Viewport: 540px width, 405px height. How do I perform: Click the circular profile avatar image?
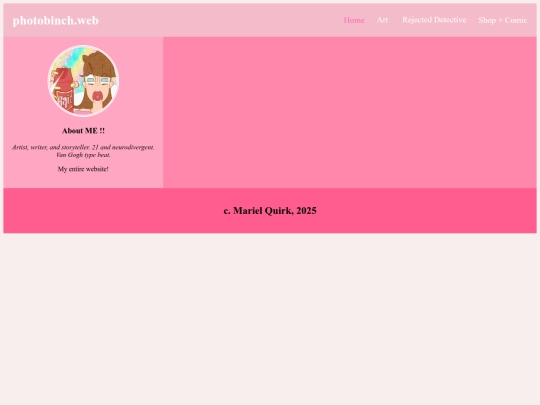[x=83, y=81]
